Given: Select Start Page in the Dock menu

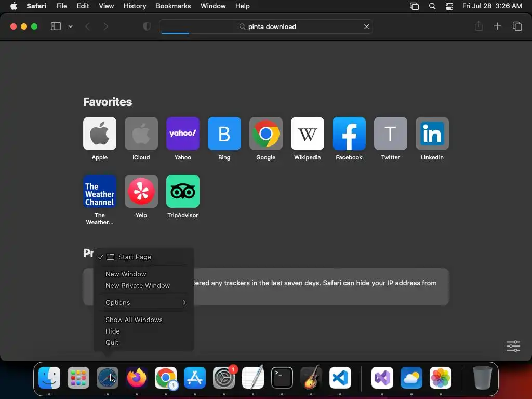Looking at the screenshot, I should 144,257.
